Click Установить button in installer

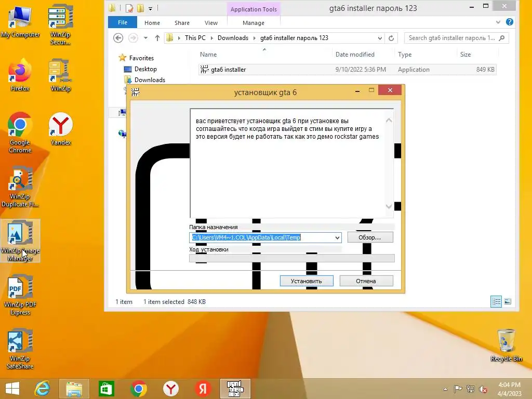click(307, 281)
